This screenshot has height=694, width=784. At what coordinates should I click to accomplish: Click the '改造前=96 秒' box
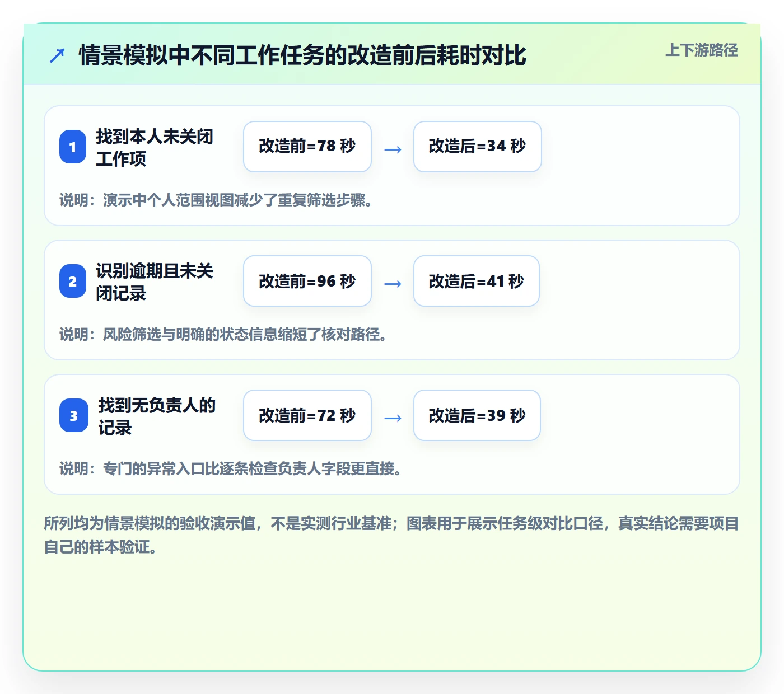[307, 281]
